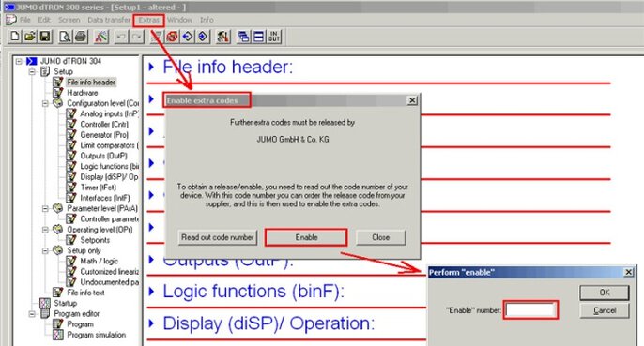Open the Window menu

(180, 20)
